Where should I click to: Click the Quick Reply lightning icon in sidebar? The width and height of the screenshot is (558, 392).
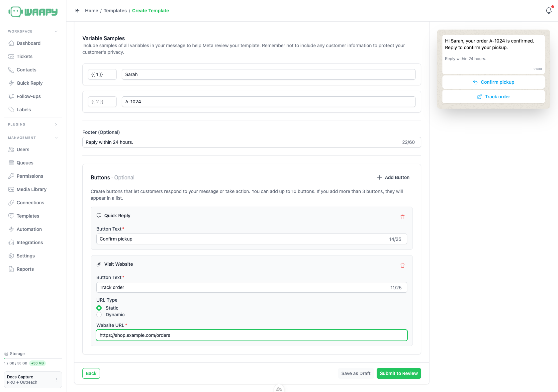[x=11, y=83]
